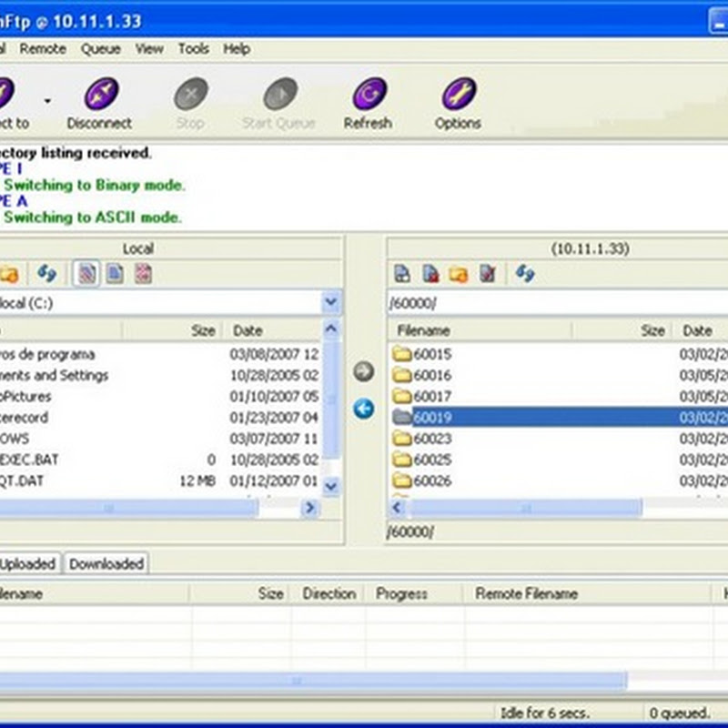Click the first document icon in remote toolbar

402,273
